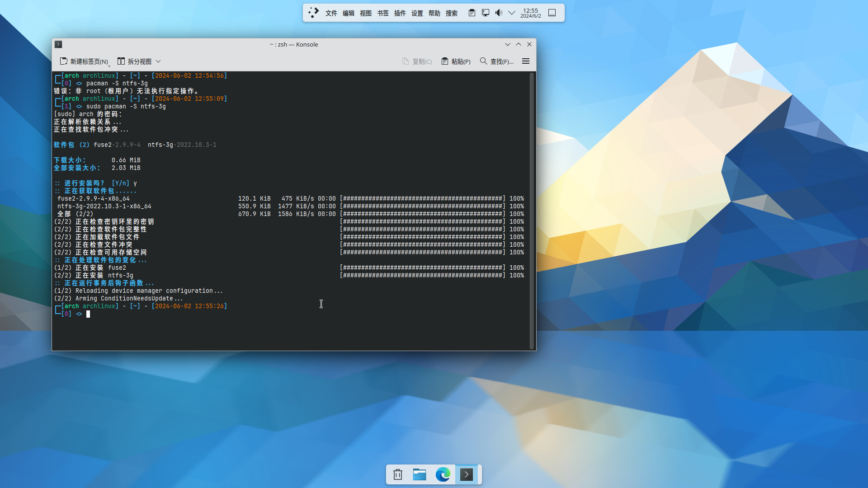Open the 拆分视图 dropdown arrow

158,61
